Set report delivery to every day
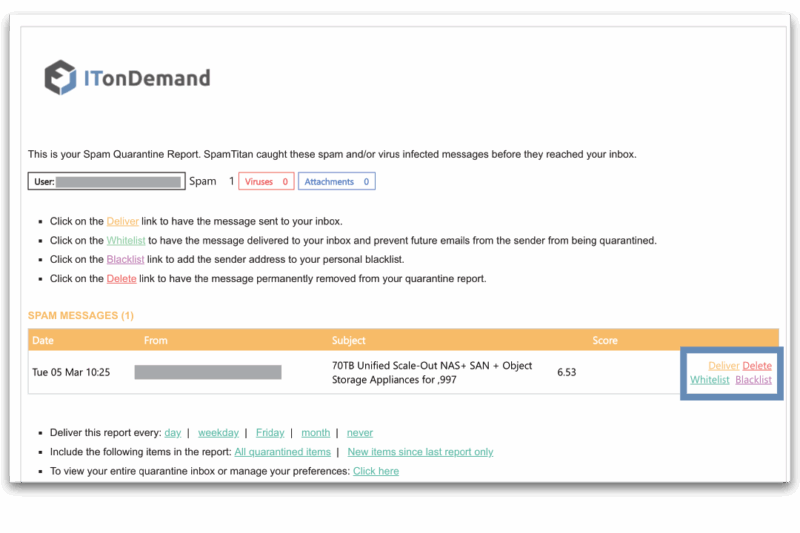This screenshot has width=800, height=533. (x=173, y=433)
